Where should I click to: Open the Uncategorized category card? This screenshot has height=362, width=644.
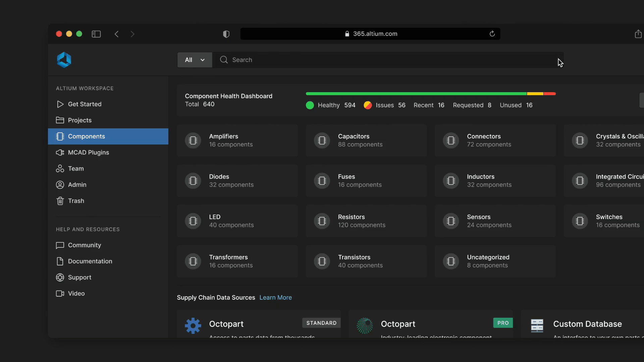tap(495, 261)
